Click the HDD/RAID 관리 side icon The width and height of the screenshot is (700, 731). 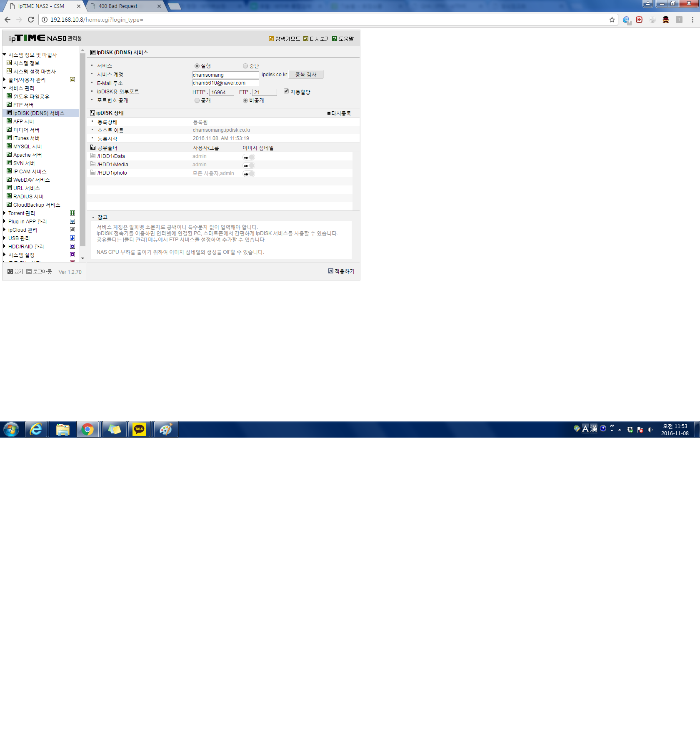click(72, 246)
